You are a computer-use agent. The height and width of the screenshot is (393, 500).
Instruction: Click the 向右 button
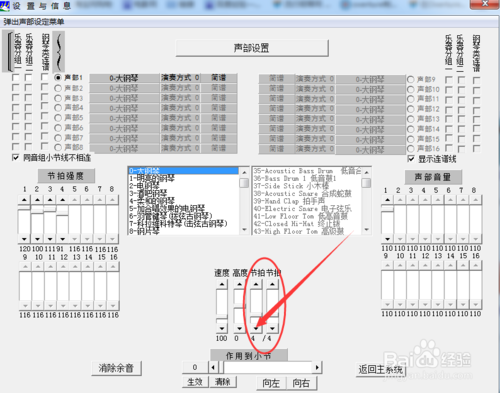(x=301, y=383)
